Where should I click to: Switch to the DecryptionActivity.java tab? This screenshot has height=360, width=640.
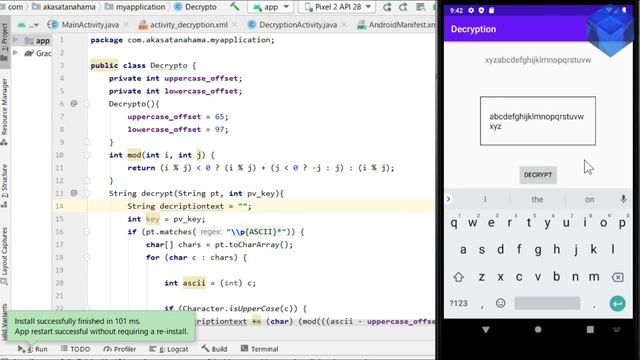tap(298, 25)
